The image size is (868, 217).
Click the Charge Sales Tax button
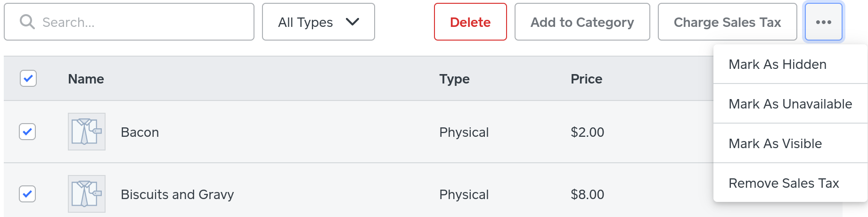pyautogui.click(x=727, y=22)
